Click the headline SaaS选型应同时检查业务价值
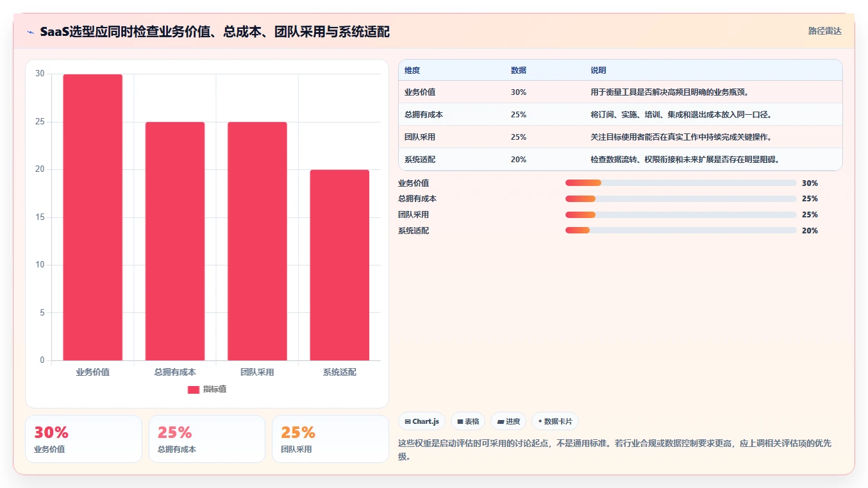The height and width of the screenshot is (488, 868). (x=215, y=32)
